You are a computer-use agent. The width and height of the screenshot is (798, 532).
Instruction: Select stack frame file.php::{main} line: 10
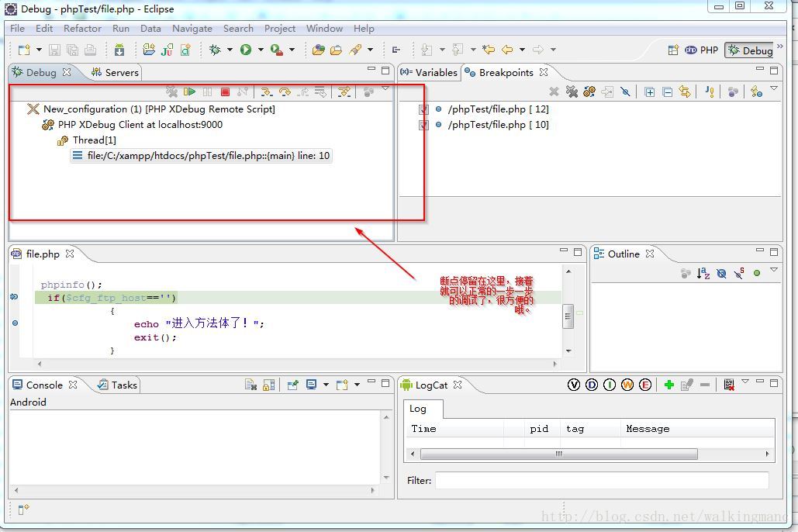click(201, 156)
